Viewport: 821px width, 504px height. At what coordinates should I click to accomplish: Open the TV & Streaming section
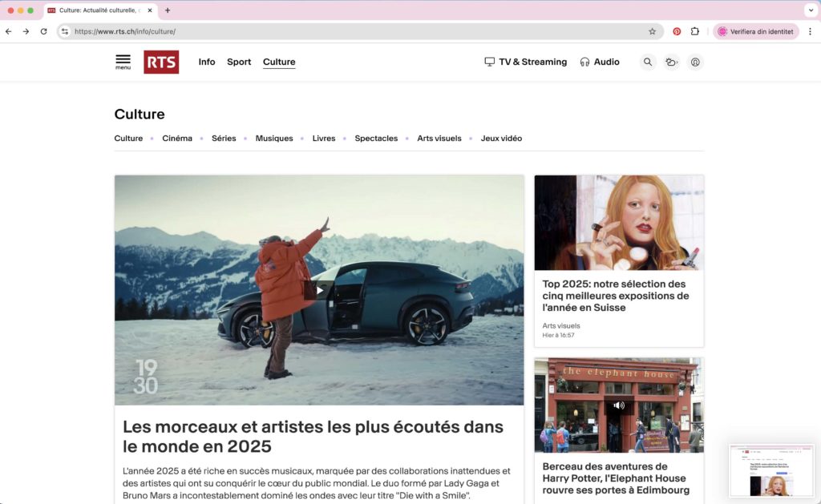click(x=525, y=62)
